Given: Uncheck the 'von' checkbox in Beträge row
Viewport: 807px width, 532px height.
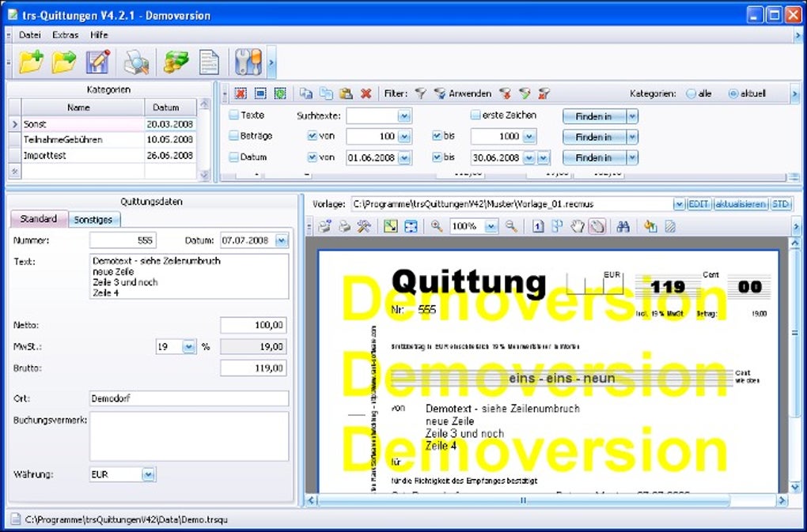Looking at the screenshot, I should (x=312, y=136).
